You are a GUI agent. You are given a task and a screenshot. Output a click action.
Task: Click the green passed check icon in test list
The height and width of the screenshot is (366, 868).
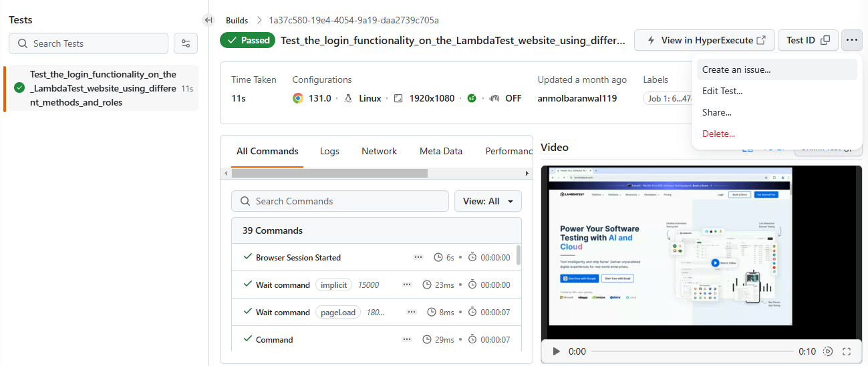(x=19, y=88)
